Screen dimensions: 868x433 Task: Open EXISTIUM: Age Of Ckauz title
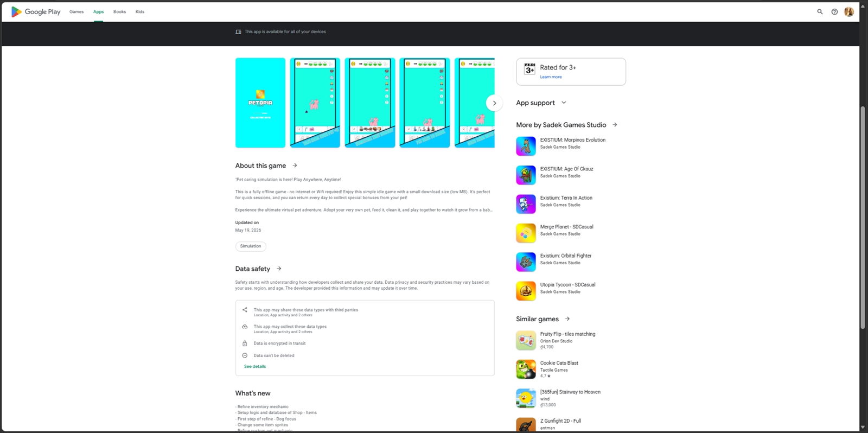566,169
